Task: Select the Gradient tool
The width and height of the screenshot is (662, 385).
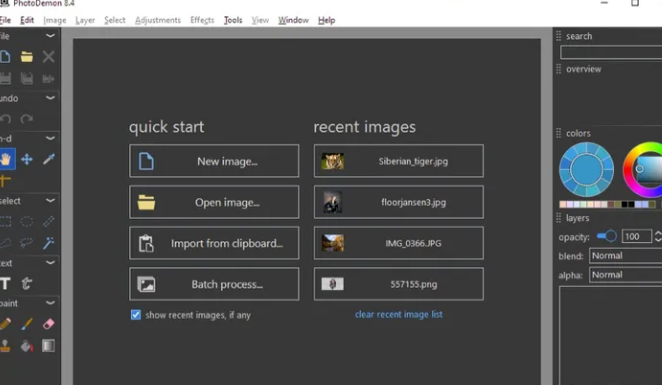Action: pos(49,346)
